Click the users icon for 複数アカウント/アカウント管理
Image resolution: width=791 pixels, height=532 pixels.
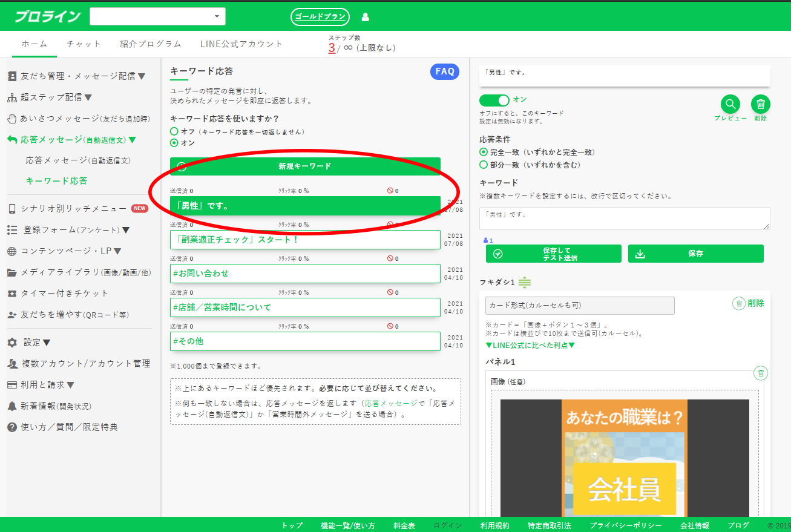[x=12, y=364]
